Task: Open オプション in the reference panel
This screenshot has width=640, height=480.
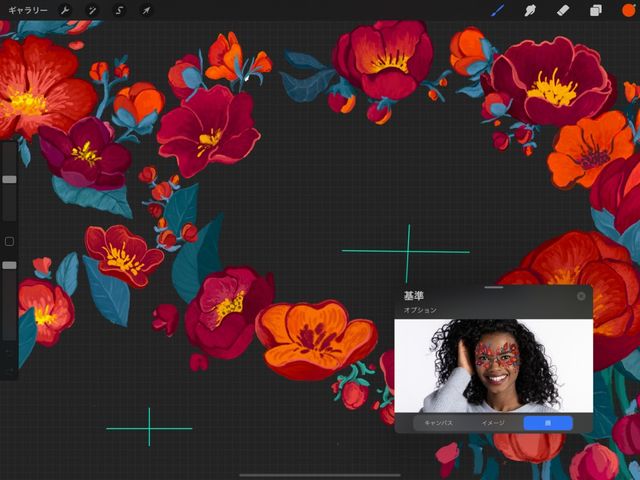Action: click(420, 310)
